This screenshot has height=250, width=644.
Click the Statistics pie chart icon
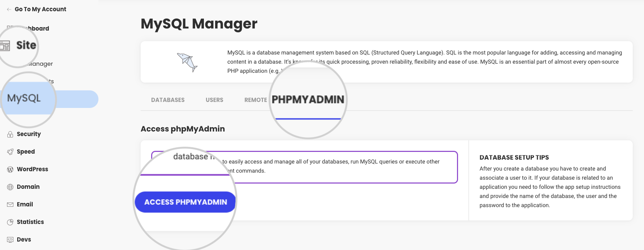click(x=10, y=222)
